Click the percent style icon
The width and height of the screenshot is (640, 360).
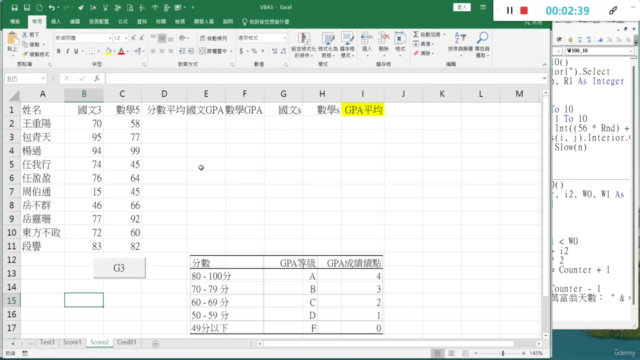pyautogui.click(x=254, y=51)
